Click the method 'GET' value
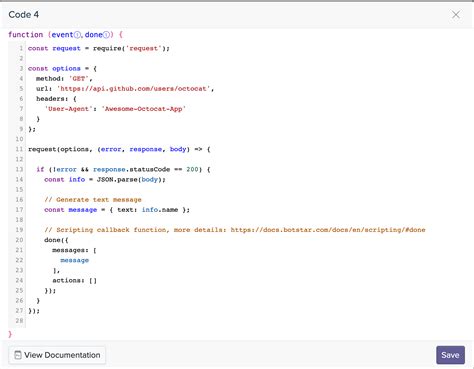This screenshot has width=474, height=369. coord(79,79)
